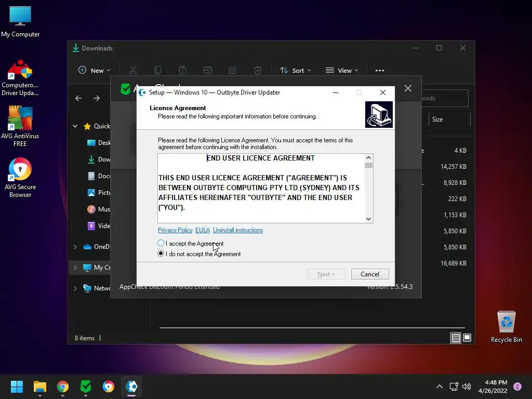Expand the My Computer tree node
This screenshot has width=532, height=399.
75,268
